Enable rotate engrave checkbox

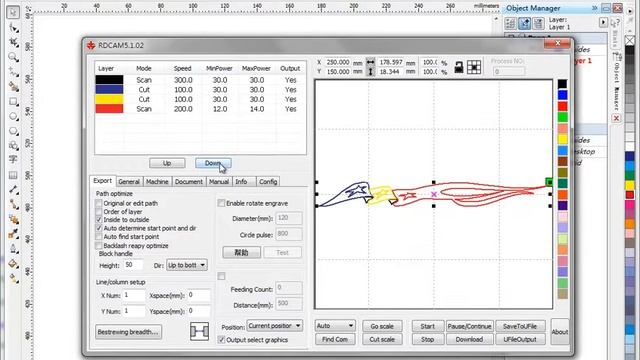pos(221,203)
